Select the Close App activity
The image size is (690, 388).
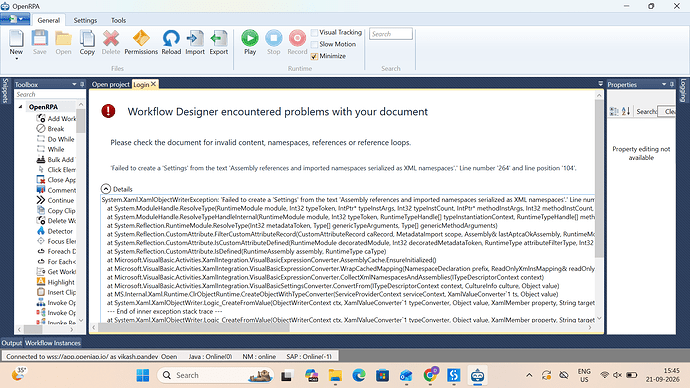coord(56,179)
